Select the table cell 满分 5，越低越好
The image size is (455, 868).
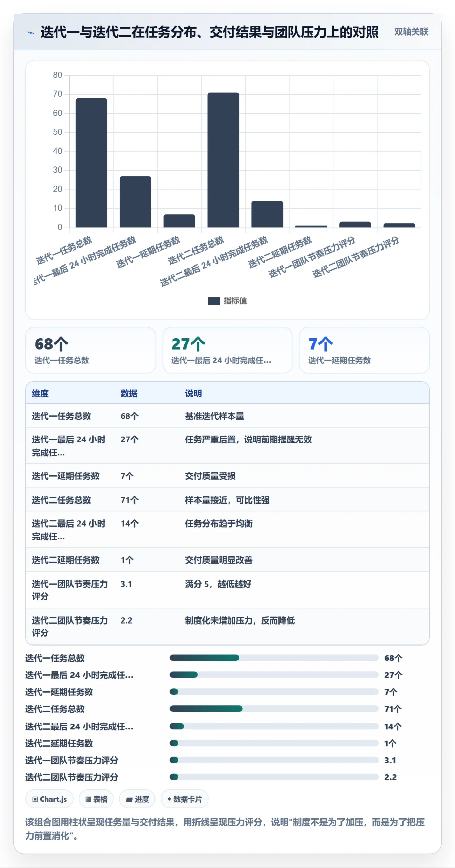tap(218, 584)
